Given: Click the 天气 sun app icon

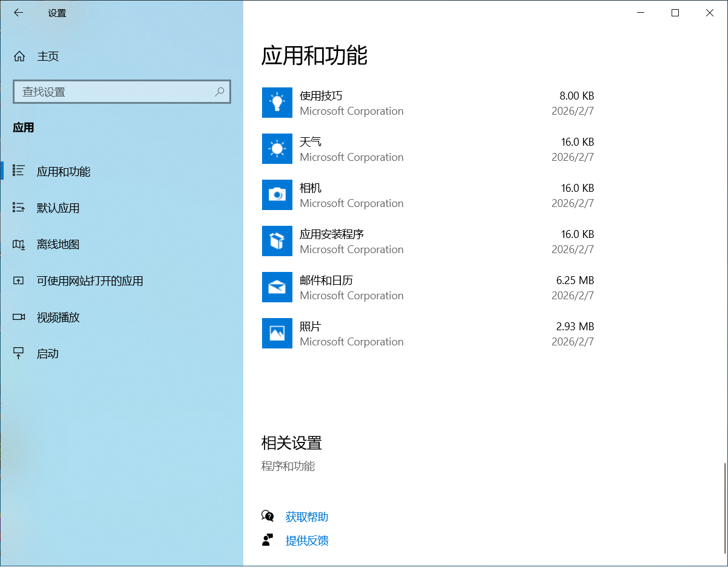Looking at the screenshot, I should (277, 149).
